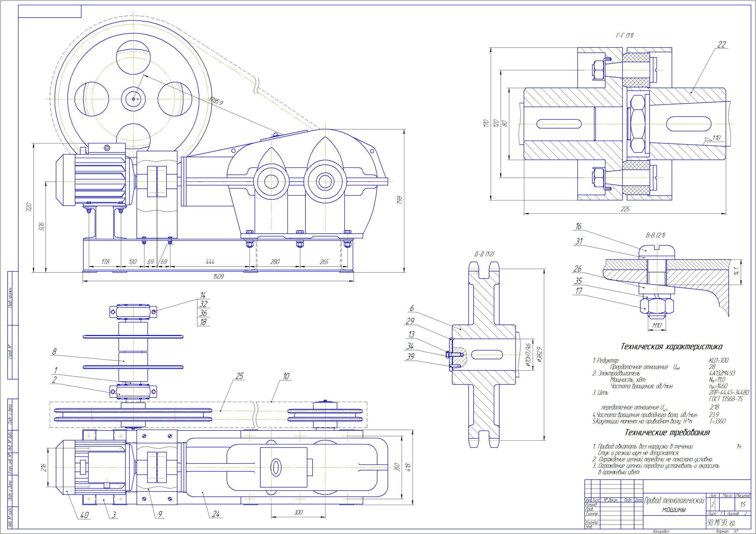
Task: Click the heading Техническая характеристика
Action: click(671, 346)
